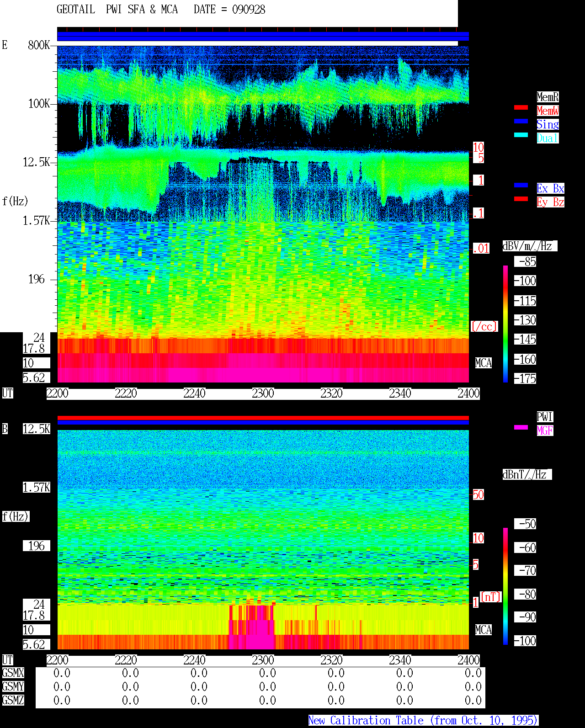Click the red [/cc] density unit label
This screenshot has height=728, width=585.
[x=484, y=326]
